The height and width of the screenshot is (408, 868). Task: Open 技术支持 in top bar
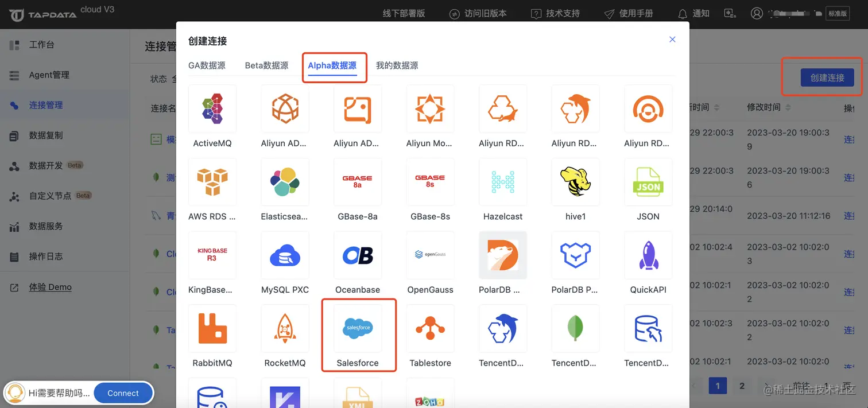(x=555, y=13)
